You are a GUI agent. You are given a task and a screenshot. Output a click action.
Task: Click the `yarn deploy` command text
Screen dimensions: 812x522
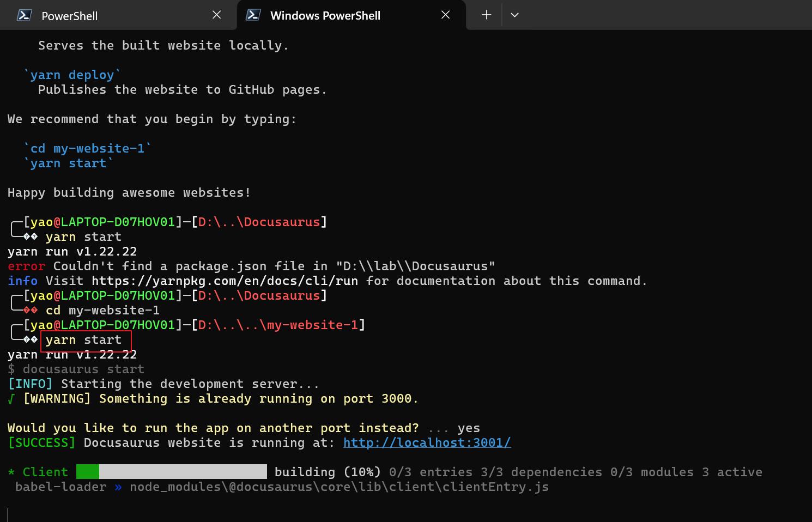click(x=72, y=75)
